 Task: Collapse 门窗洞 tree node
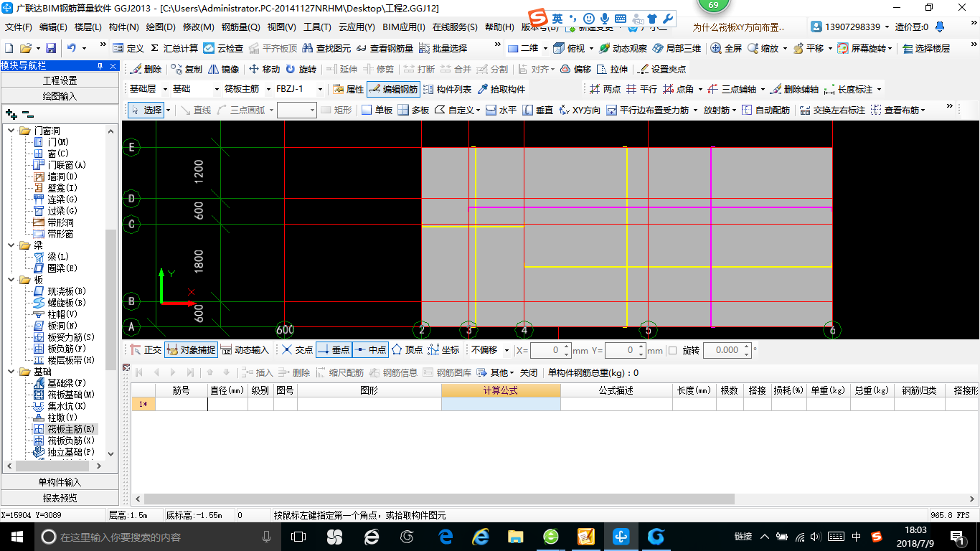pos(11,131)
